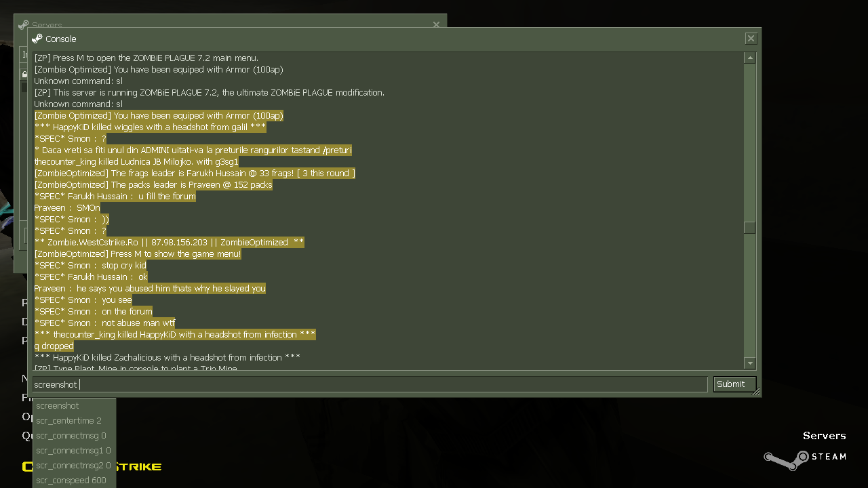
Task: Click the line '*SPEC* Smon : on the forum'
Action: 94,312
